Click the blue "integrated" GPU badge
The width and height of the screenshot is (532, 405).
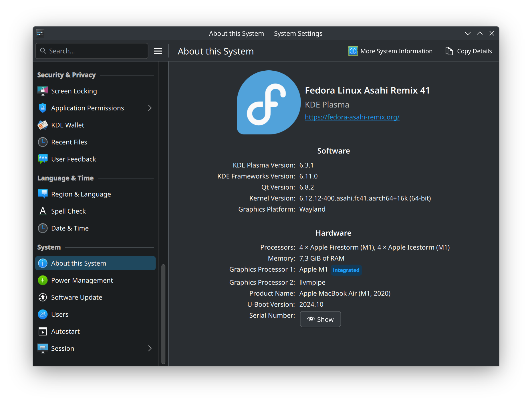pyautogui.click(x=346, y=270)
